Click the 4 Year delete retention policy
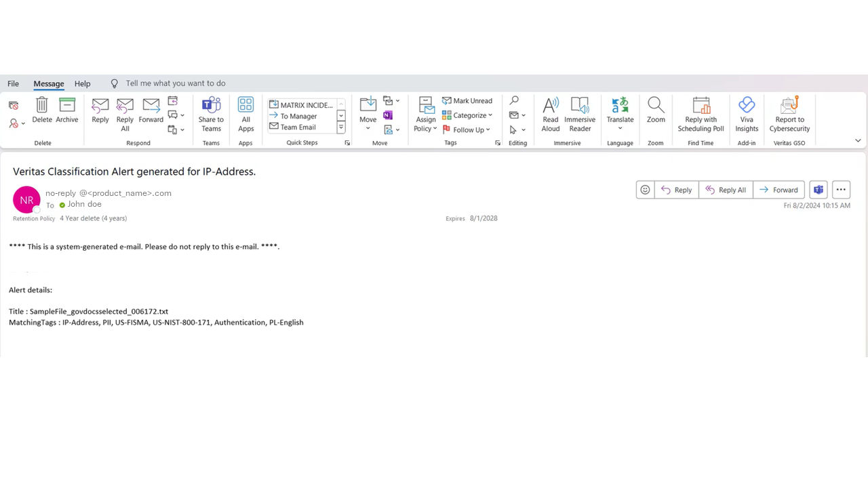 point(94,218)
